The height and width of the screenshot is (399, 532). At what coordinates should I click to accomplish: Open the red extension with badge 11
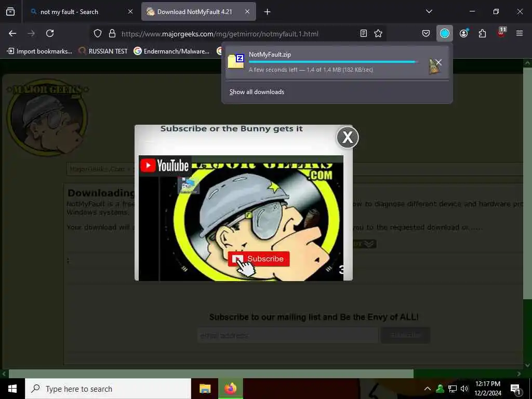point(501,33)
